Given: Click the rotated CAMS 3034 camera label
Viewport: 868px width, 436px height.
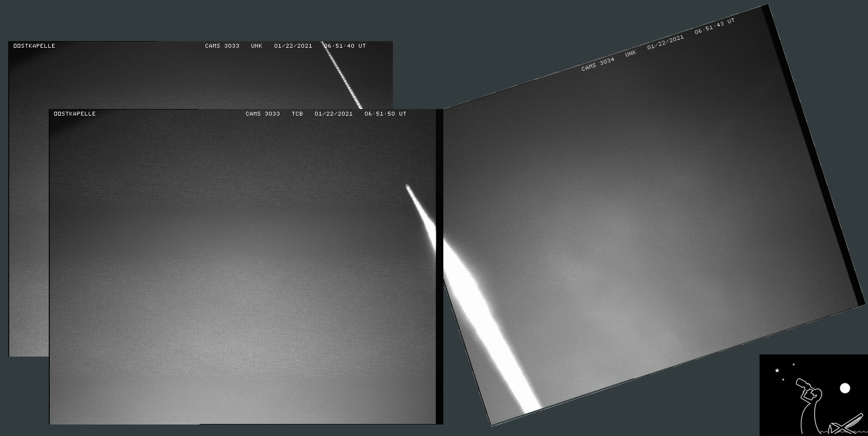Looking at the screenshot, I should pos(598,64).
